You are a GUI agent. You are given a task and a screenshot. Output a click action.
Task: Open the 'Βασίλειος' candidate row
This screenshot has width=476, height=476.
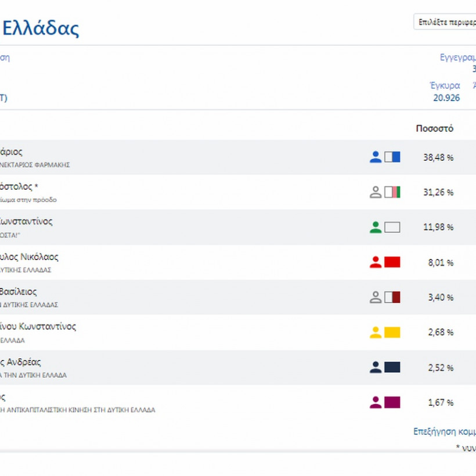pos(20,291)
